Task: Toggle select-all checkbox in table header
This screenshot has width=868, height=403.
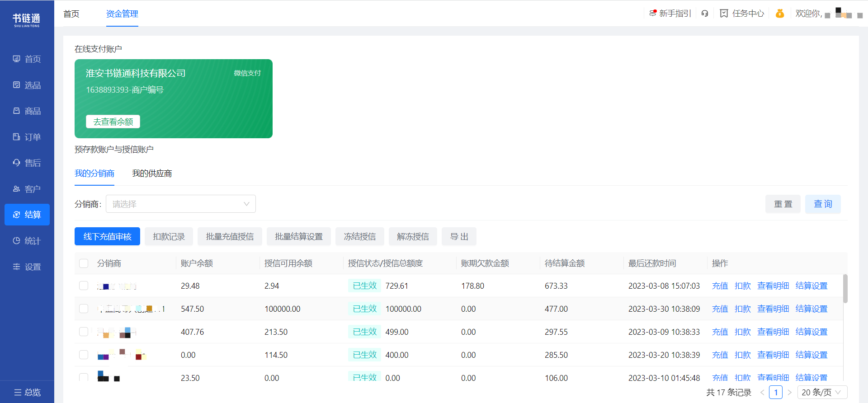Action: pyautogui.click(x=84, y=263)
